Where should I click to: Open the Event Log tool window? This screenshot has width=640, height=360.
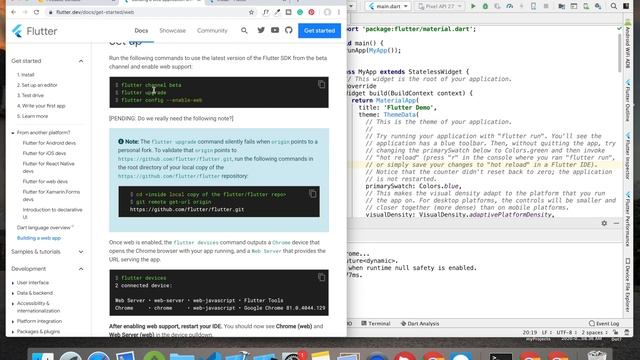604,323
